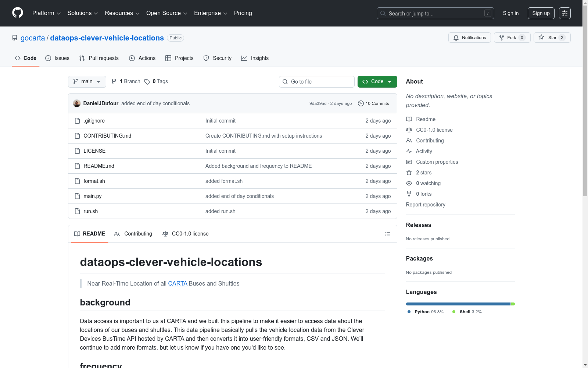Click the file icon beside run.sh
Image resolution: width=588 pixels, height=368 pixels.
(77, 211)
